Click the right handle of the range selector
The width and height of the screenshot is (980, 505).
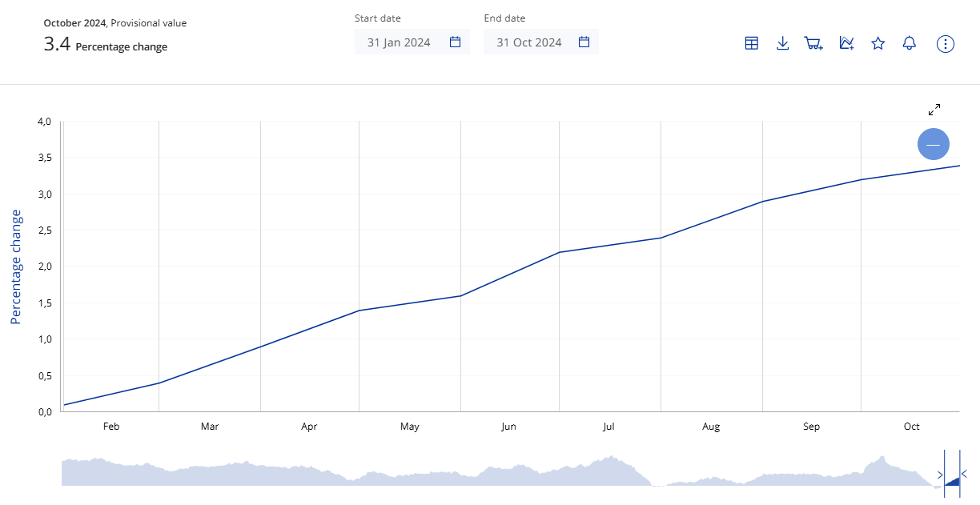(960, 474)
